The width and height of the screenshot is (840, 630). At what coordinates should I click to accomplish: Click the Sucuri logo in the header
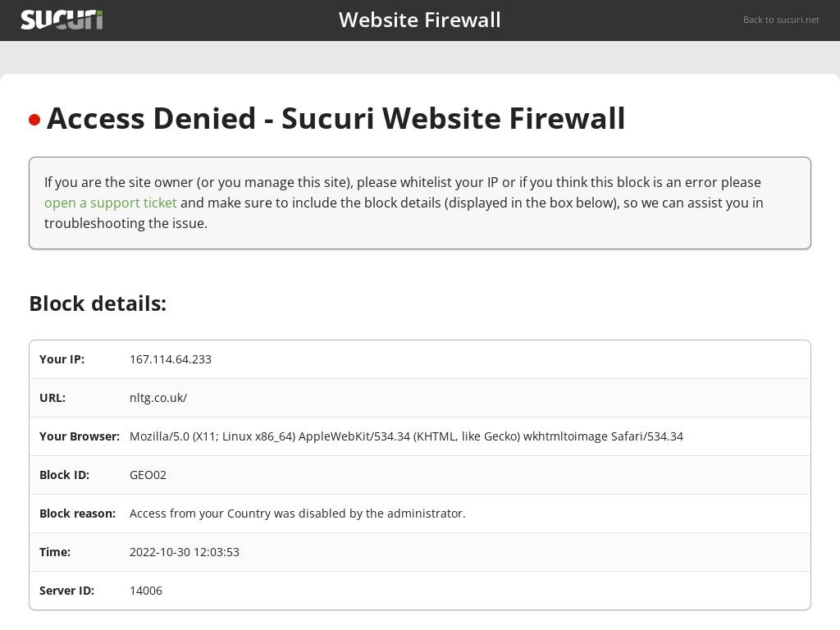click(62, 20)
